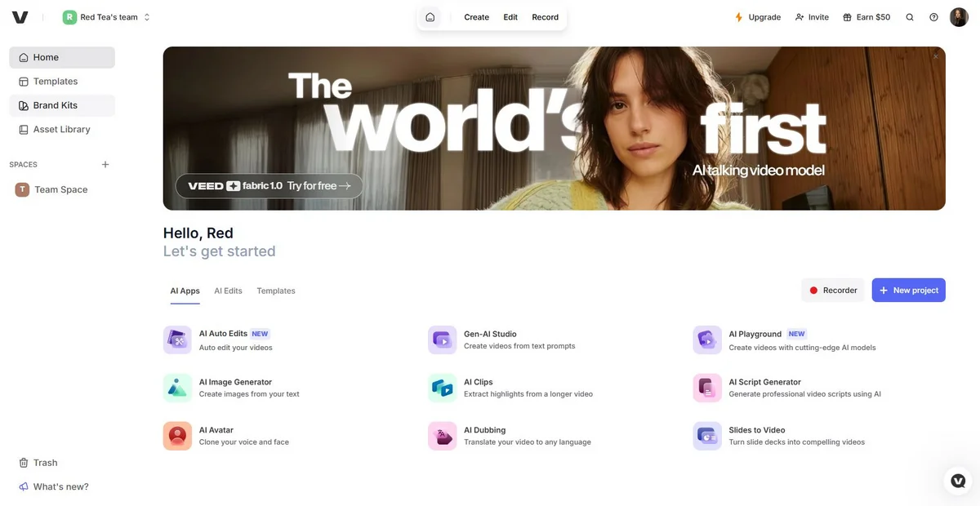Click the AI Playground icon
Screen dimensions: 980x506
point(707,340)
